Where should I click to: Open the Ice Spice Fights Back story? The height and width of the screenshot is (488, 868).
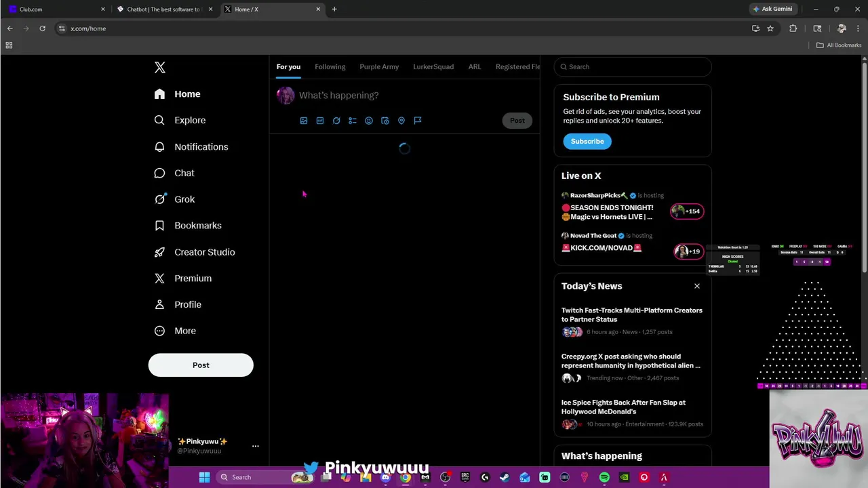click(631, 413)
